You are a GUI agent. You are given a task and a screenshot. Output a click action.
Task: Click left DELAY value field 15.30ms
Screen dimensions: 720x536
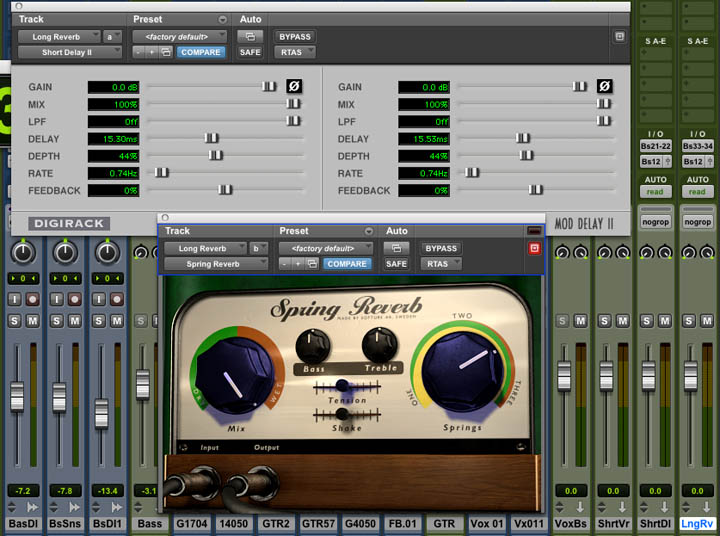click(x=113, y=139)
